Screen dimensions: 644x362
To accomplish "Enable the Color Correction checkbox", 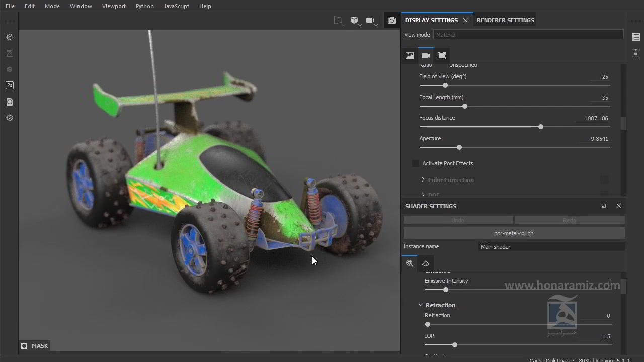I will click(604, 179).
